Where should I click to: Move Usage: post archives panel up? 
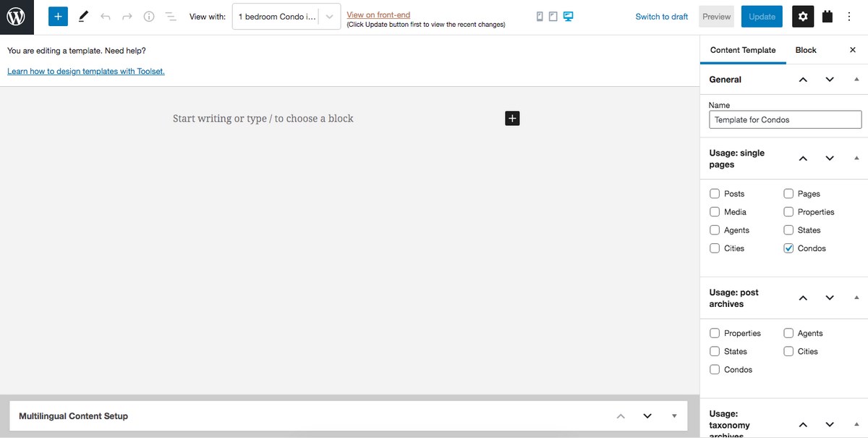point(803,298)
